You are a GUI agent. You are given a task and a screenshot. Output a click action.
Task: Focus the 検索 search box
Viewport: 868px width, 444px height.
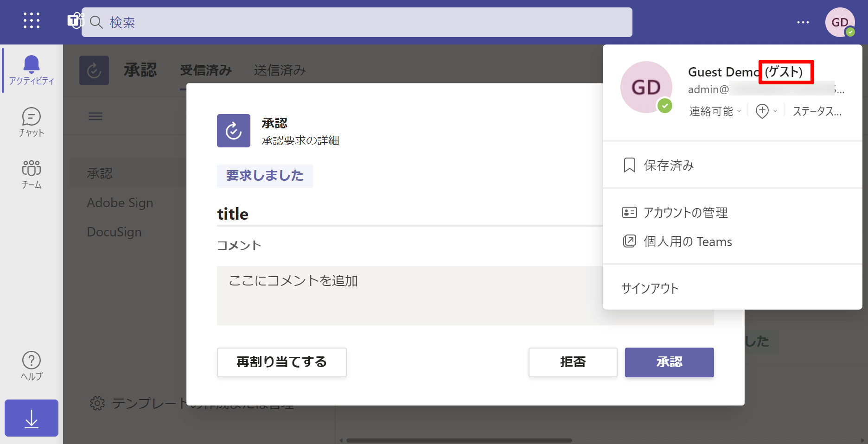(357, 22)
